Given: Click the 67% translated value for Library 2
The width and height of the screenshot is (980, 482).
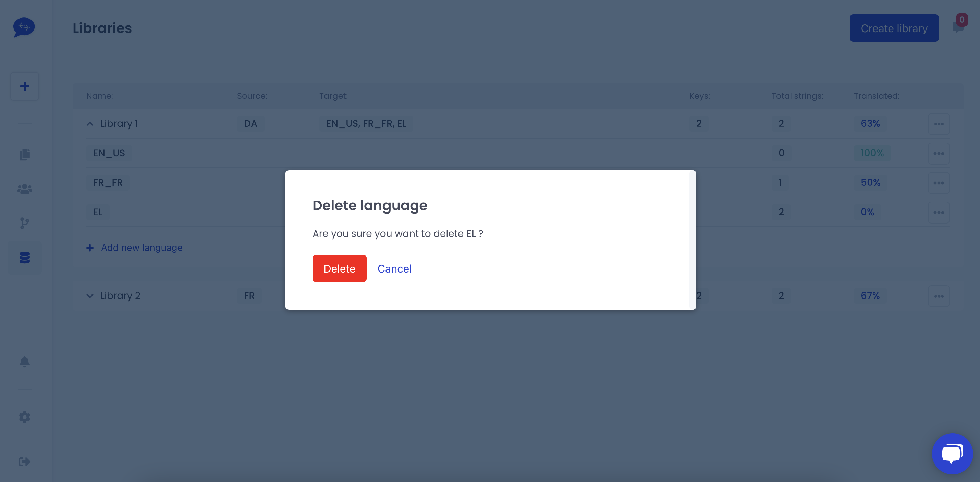Looking at the screenshot, I should [870, 296].
